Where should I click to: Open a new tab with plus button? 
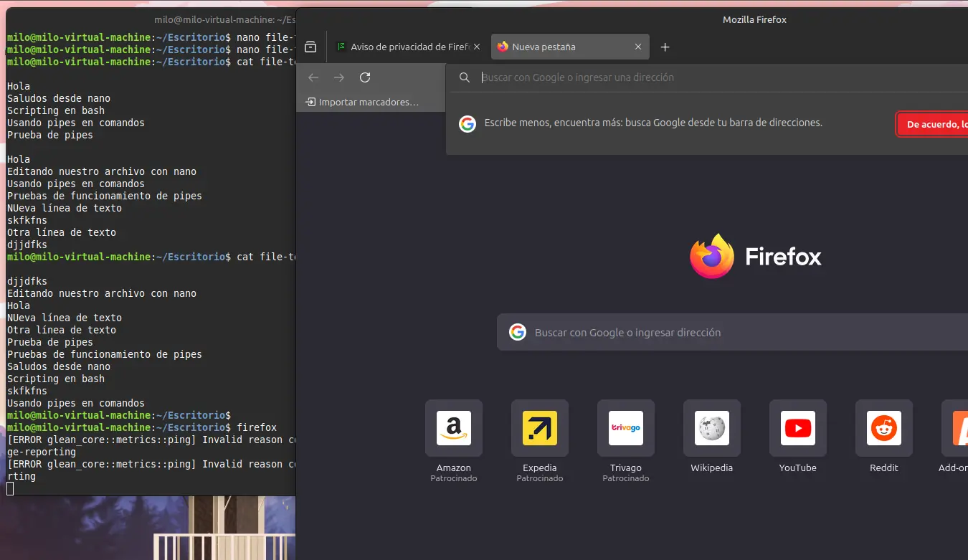[x=665, y=47]
